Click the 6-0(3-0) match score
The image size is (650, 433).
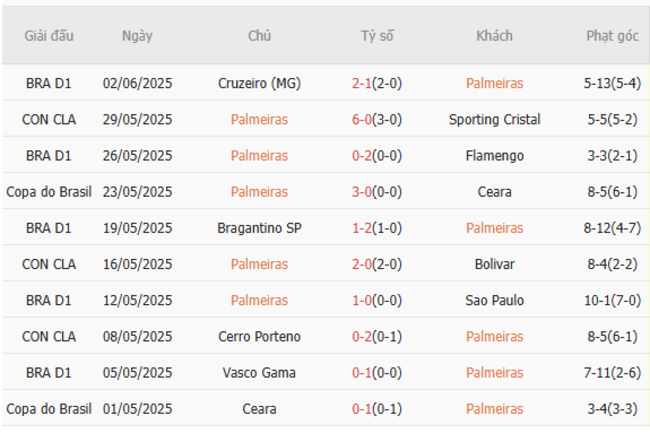pos(377,120)
